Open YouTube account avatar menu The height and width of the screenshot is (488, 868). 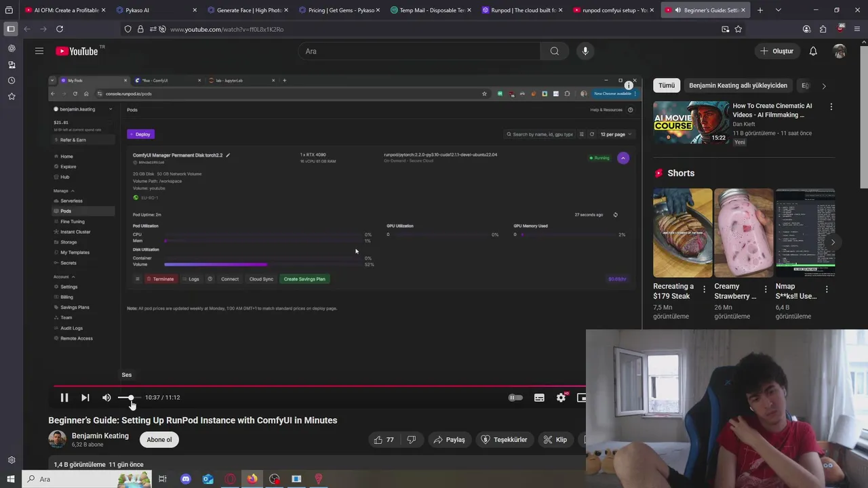(x=840, y=51)
